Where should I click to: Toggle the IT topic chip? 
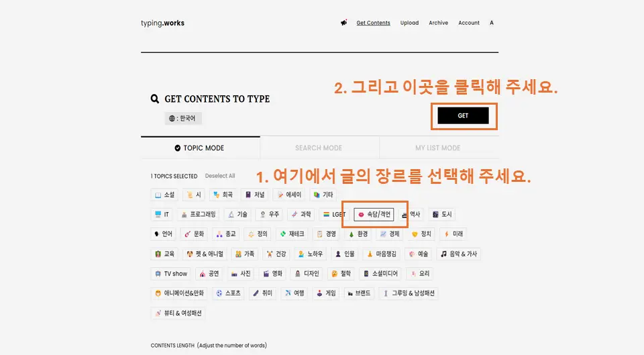162,215
